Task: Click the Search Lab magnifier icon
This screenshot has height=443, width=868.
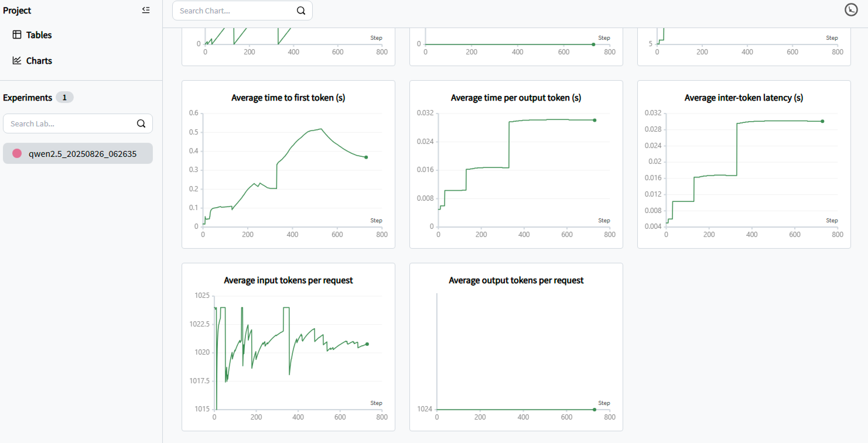Action: click(x=141, y=124)
